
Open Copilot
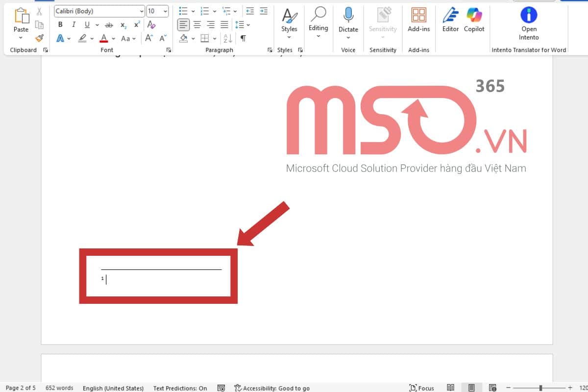474,20
